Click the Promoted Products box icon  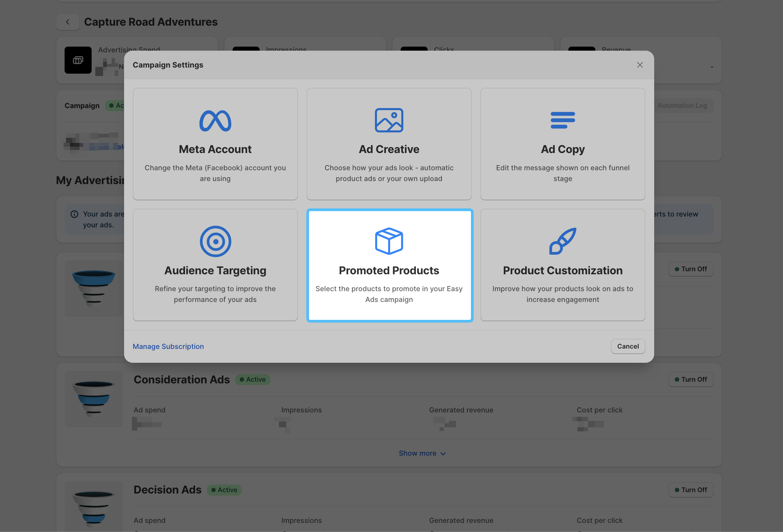pos(389,241)
